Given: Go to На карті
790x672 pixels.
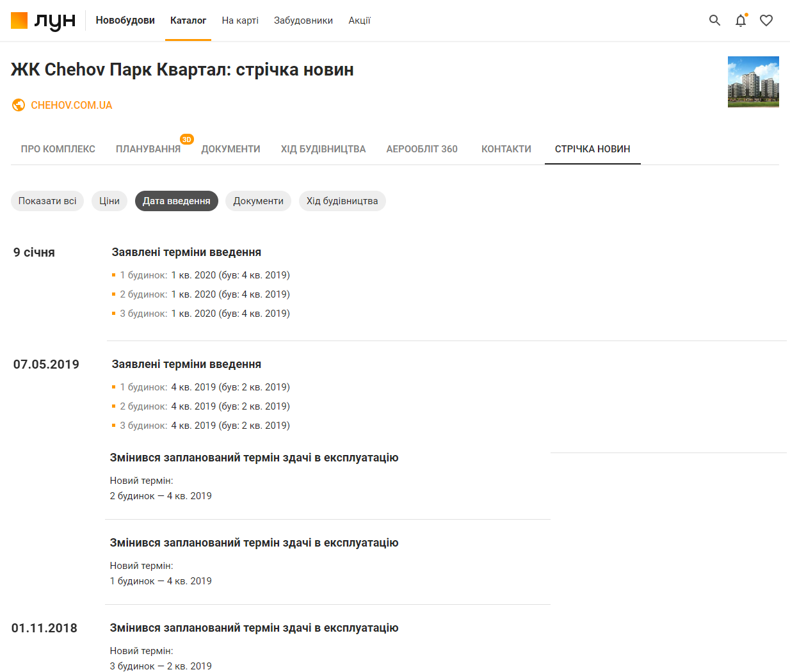Looking at the screenshot, I should tap(240, 20).
